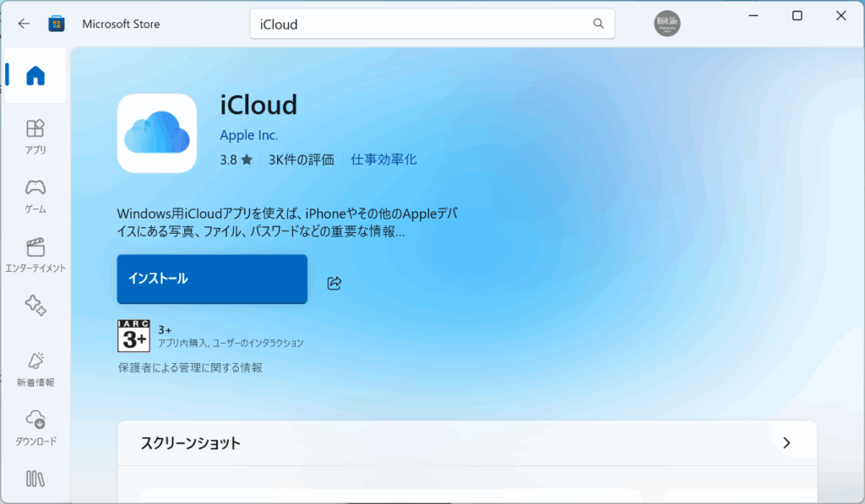Open the user profile avatar
Screen dimensions: 865x504
tap(666, 24)
